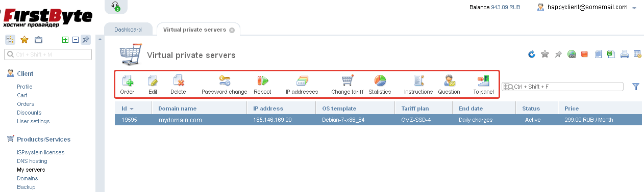
Task: Toggle the sidebar pin button
Action: click(x=85, y=40)
